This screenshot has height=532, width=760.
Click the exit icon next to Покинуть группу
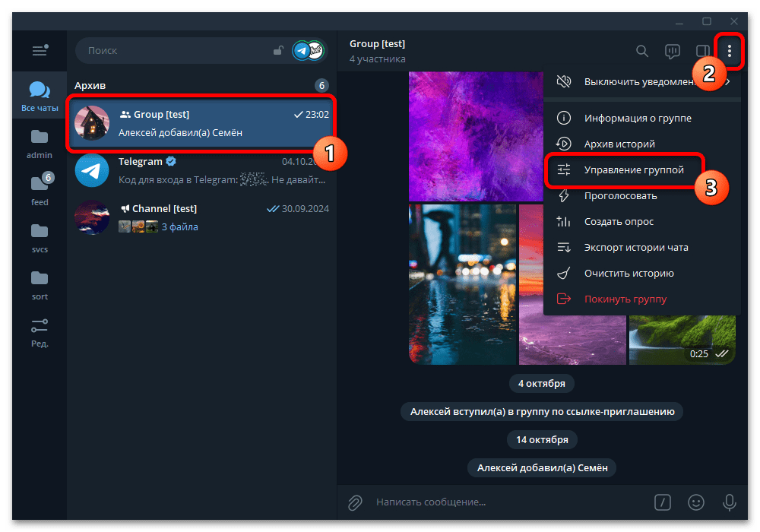564,299
